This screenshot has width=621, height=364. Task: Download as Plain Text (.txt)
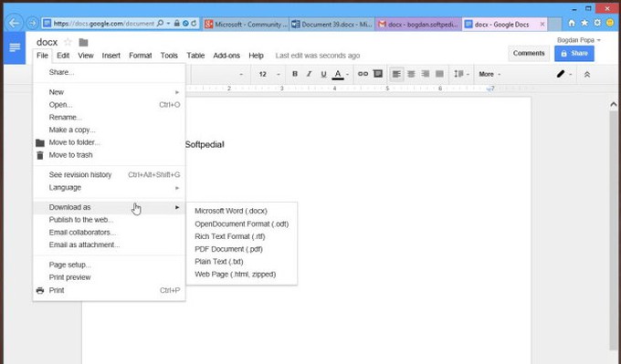(x=242, y=262)
